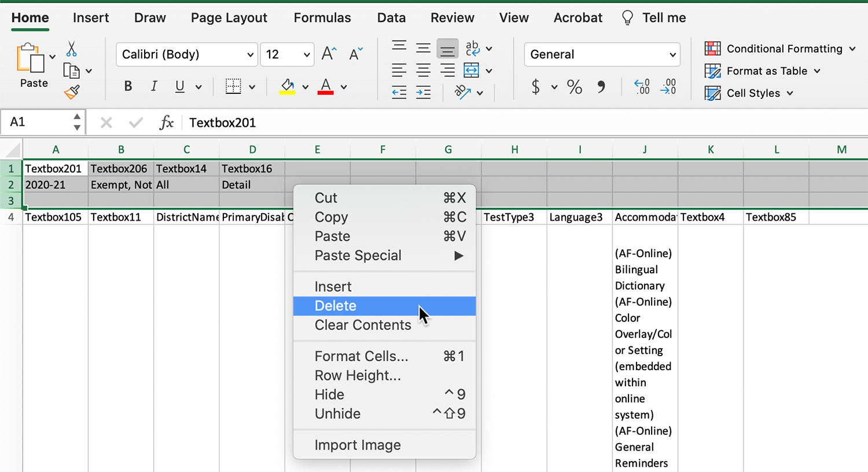This screenshot has width=868, height=472.
Task: Toggle Italic formatting
Action: [x=153, y=87]
